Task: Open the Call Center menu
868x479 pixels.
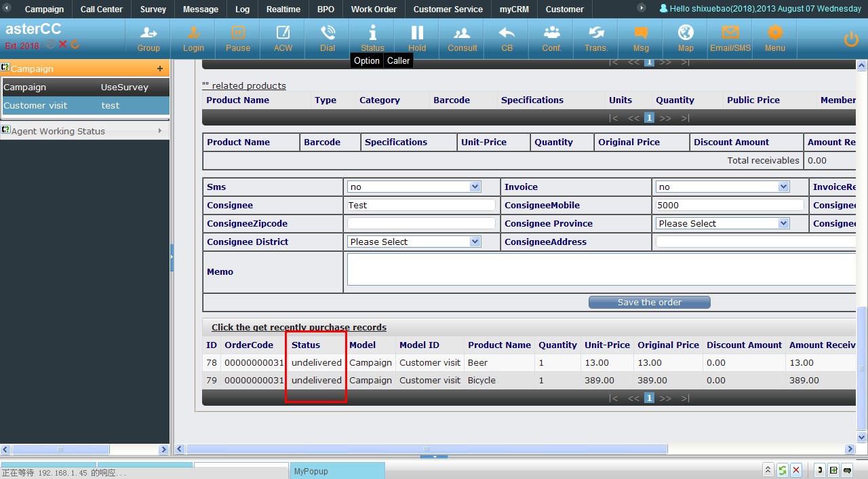Action: point(102,9)
